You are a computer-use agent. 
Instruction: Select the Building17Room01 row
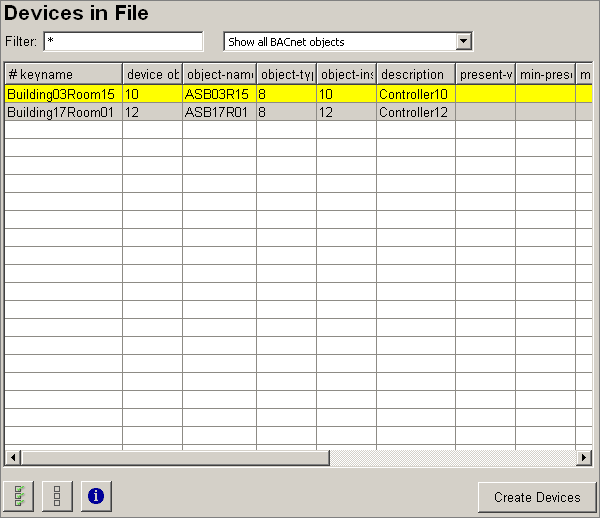click(62, 112)
